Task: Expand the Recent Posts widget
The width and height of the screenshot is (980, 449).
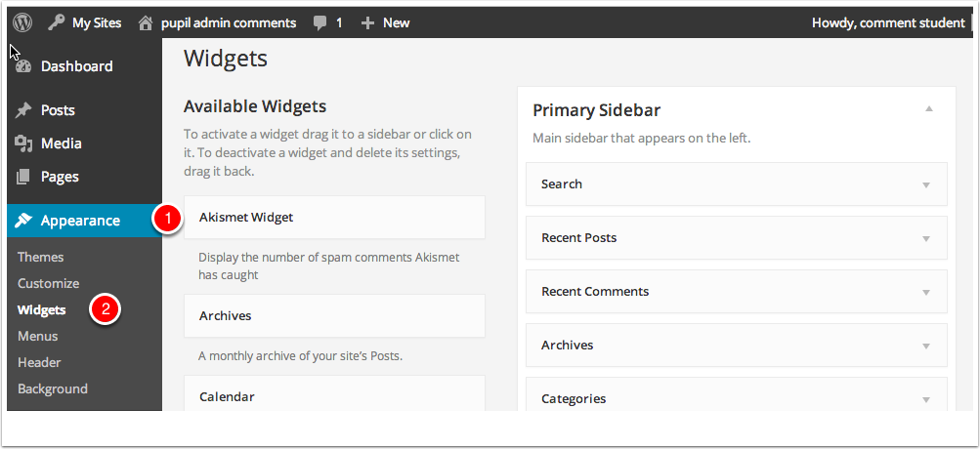Action: pyautogui.click(x=925, y=238)
